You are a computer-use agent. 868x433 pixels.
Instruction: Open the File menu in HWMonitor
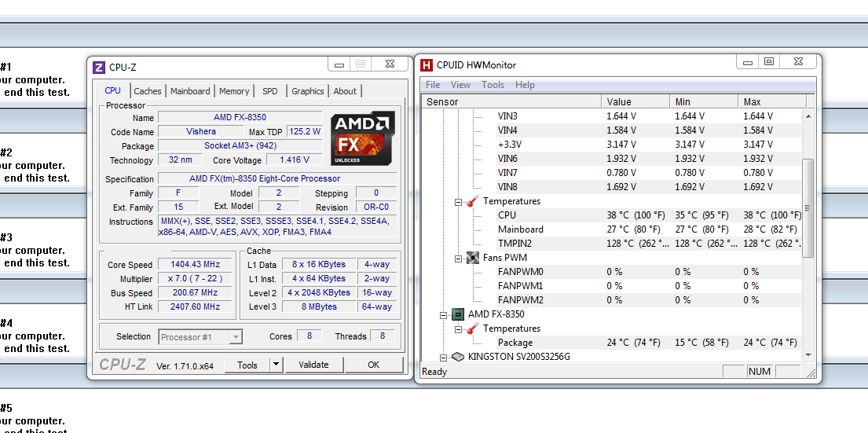[x=433, y=85]
